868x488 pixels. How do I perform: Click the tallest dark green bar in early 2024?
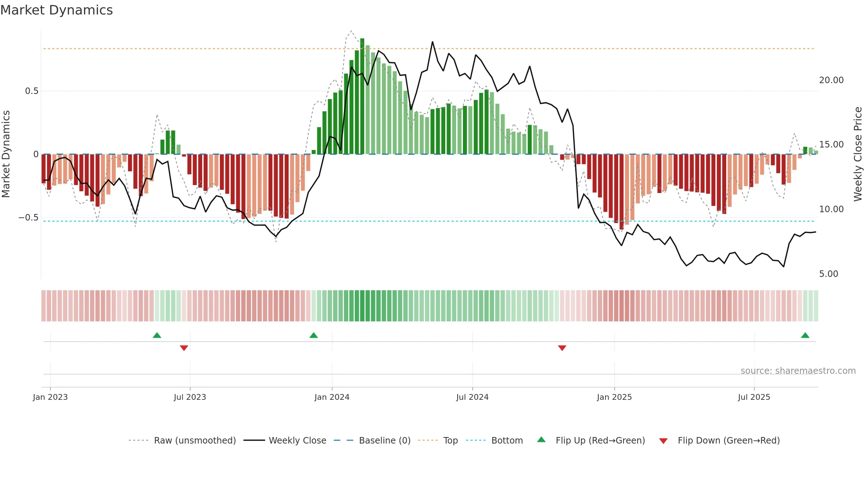362,96
